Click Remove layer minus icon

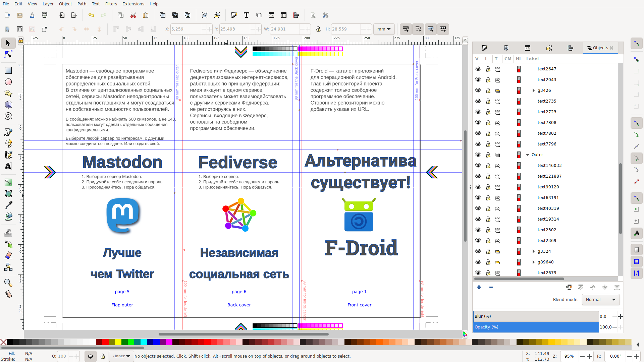(x=491, y=287)
